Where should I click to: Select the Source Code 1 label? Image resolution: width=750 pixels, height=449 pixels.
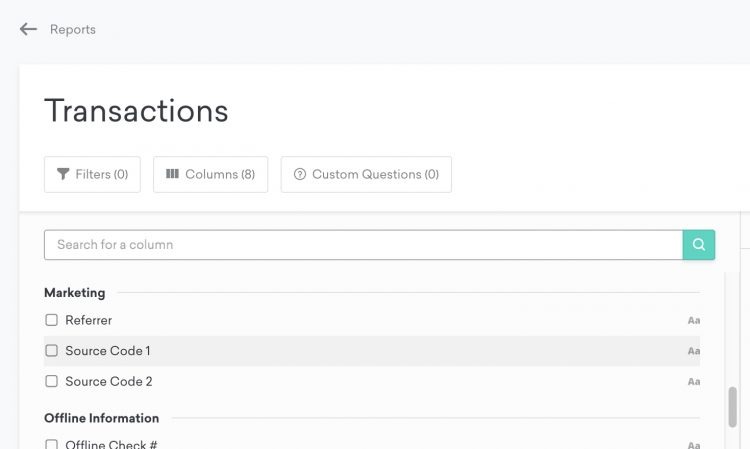tap(108, 351)
